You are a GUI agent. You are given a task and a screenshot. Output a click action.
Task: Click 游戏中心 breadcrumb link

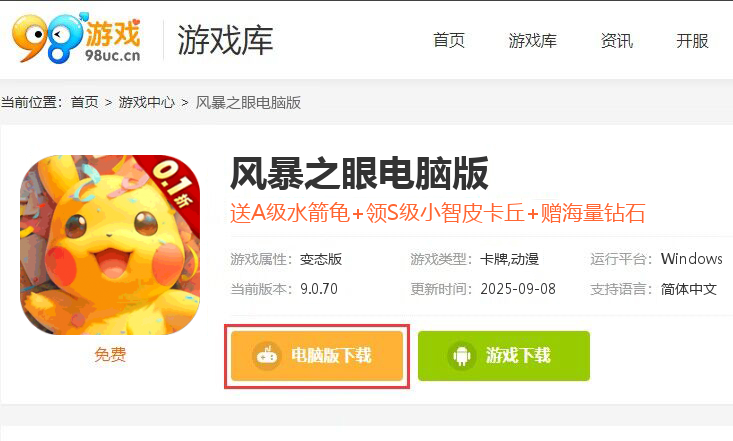pos(146,102)
